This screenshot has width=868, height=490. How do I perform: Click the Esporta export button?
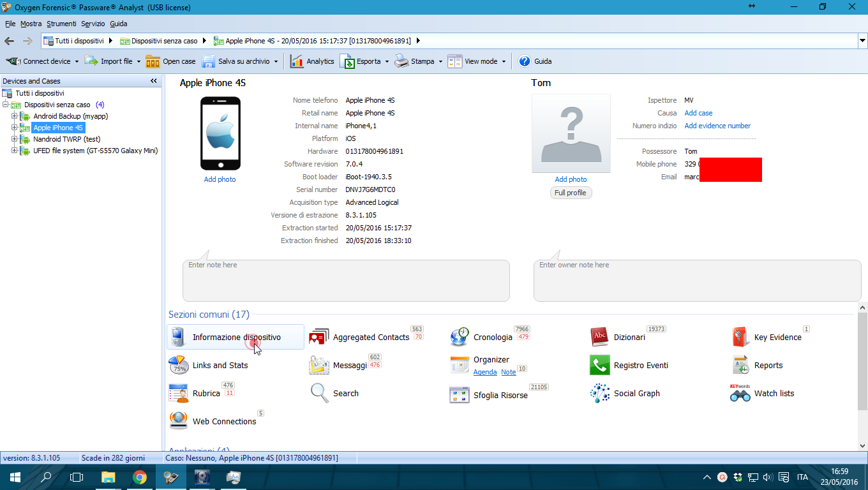click(361, 61)
